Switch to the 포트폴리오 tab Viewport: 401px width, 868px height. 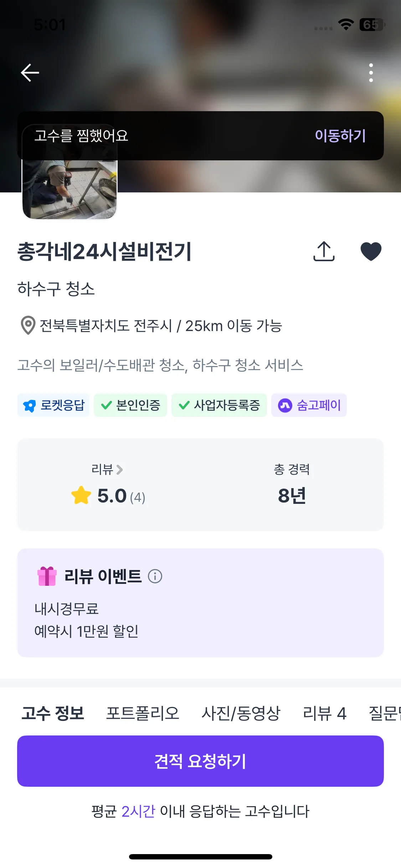click(x=143, y=713)
